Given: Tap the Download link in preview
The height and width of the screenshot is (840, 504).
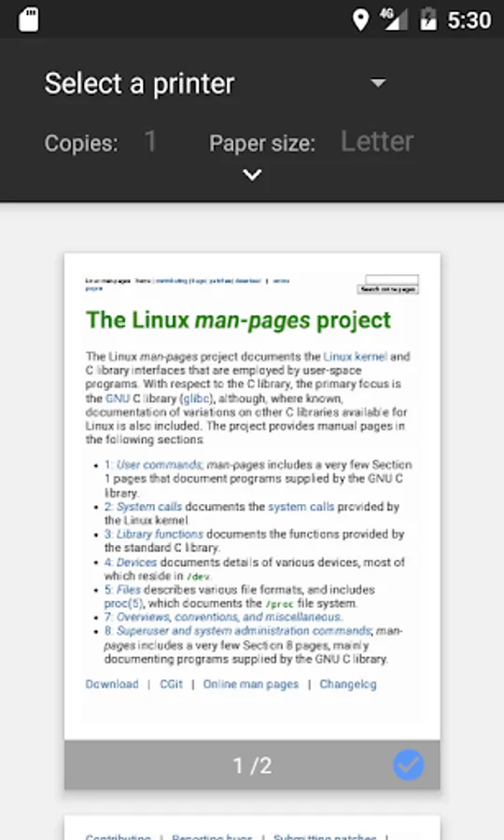Looking at the screenshot, I should click(x=112, y=684).
